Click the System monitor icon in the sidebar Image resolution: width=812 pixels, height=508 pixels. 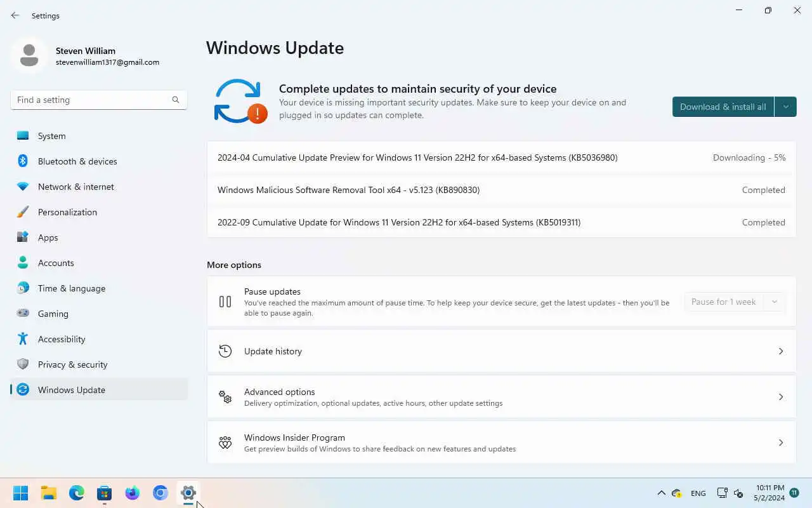pos(23,136)
